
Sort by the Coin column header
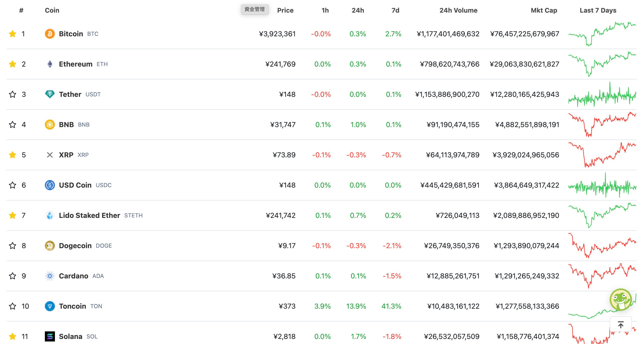click(x=52, y=10)
